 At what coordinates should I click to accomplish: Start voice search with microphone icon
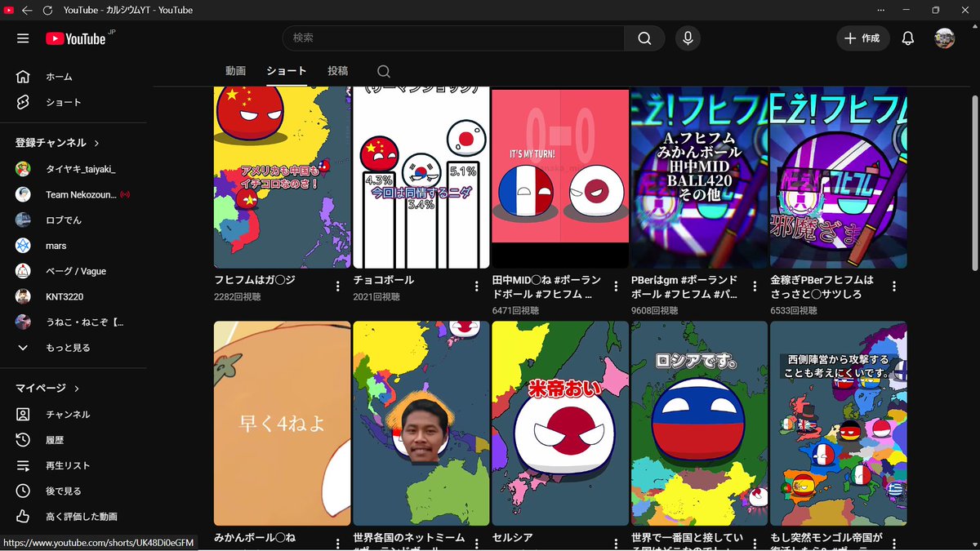click(x=688, y=38)
